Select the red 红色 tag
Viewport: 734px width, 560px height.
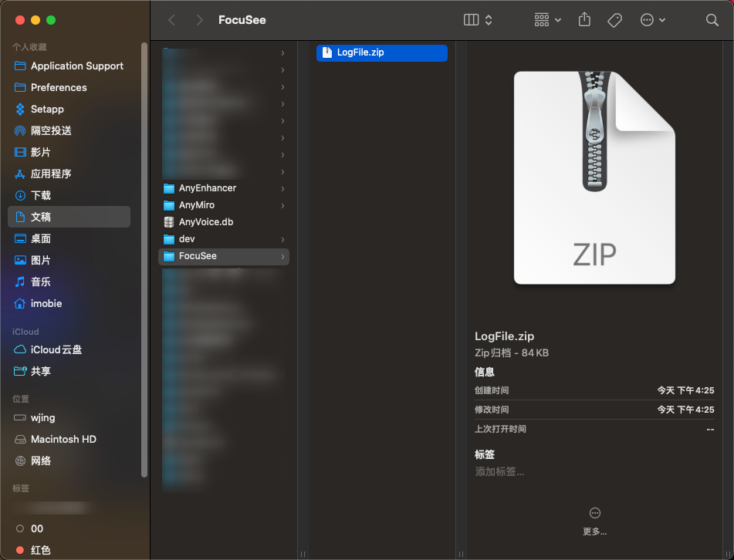40,550
